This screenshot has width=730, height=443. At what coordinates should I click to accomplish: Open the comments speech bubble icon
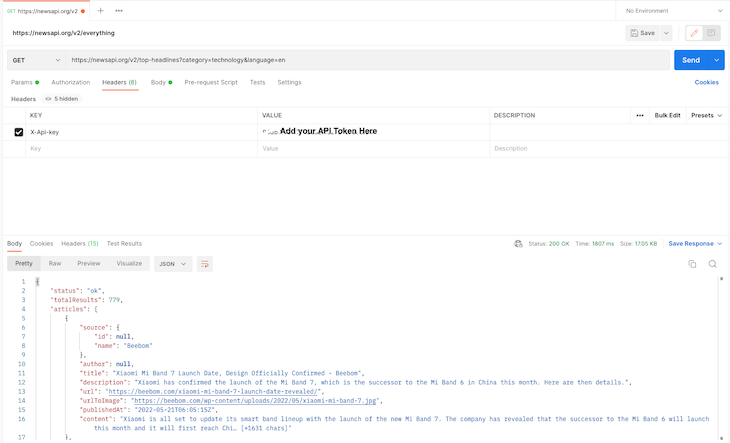tap(711, 33)
